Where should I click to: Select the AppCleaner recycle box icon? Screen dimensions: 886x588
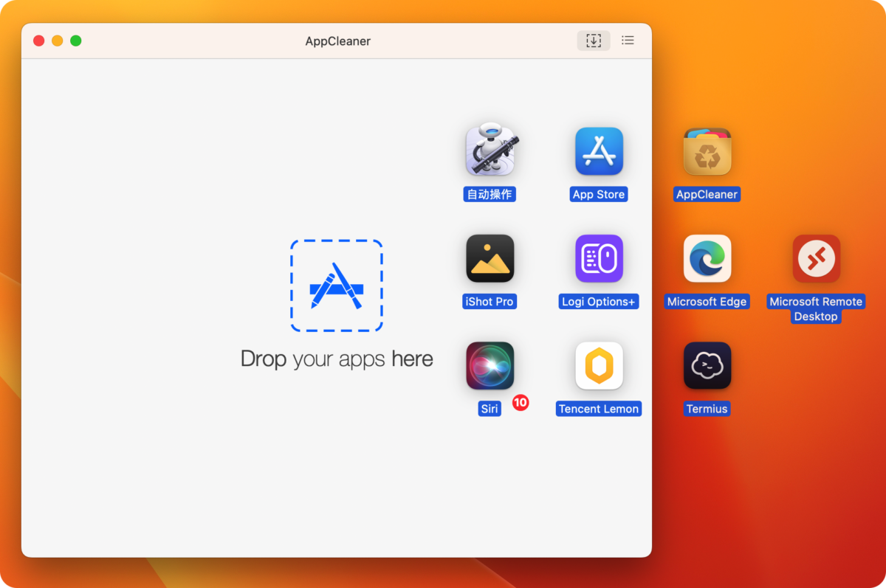pyautogui.click(x=707, y=151)
